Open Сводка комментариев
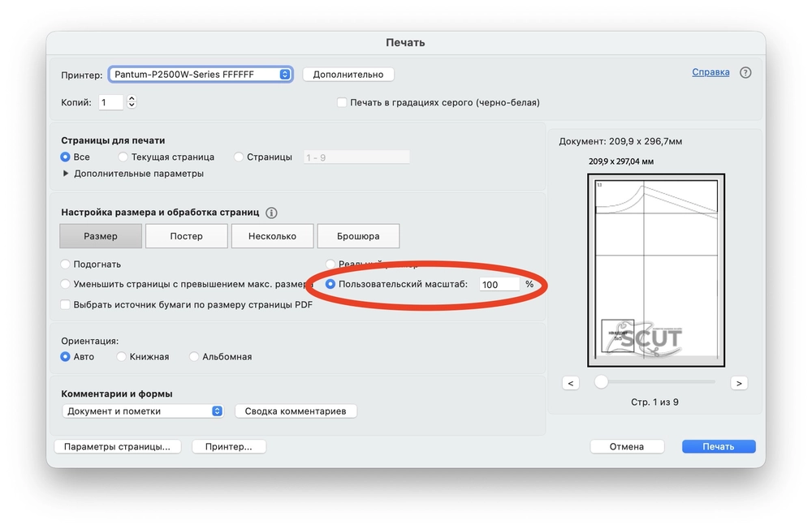 pyautogui.click(x=296, y=411)
